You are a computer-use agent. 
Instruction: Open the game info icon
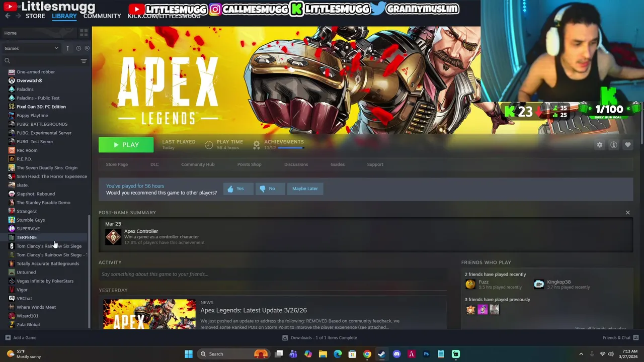point(613,145)
